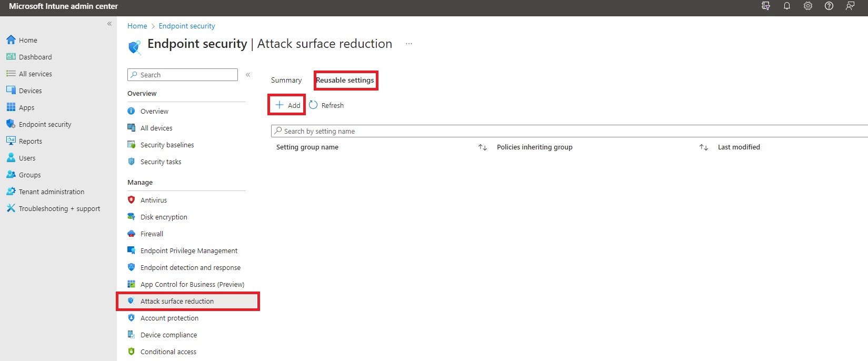
Task: Select the Reusable settings tab
Action: click(345, 80)
